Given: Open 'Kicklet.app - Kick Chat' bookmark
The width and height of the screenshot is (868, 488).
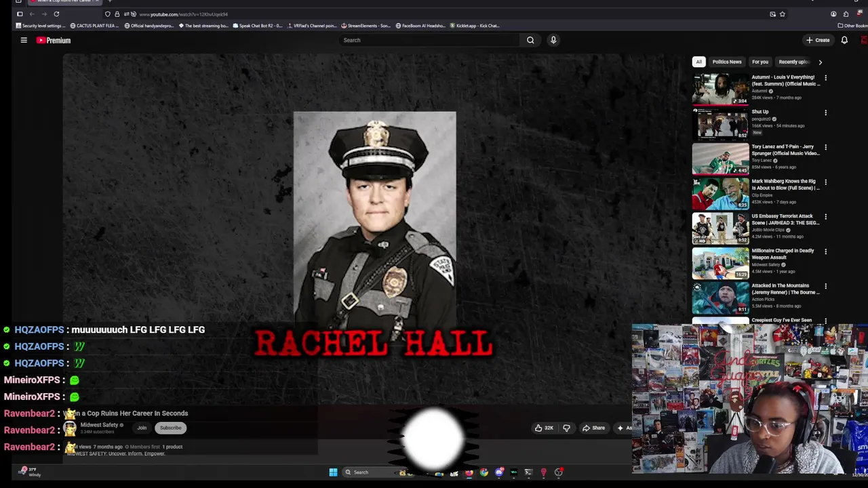Looking at the screenshot, I should [x=475, y=26].
